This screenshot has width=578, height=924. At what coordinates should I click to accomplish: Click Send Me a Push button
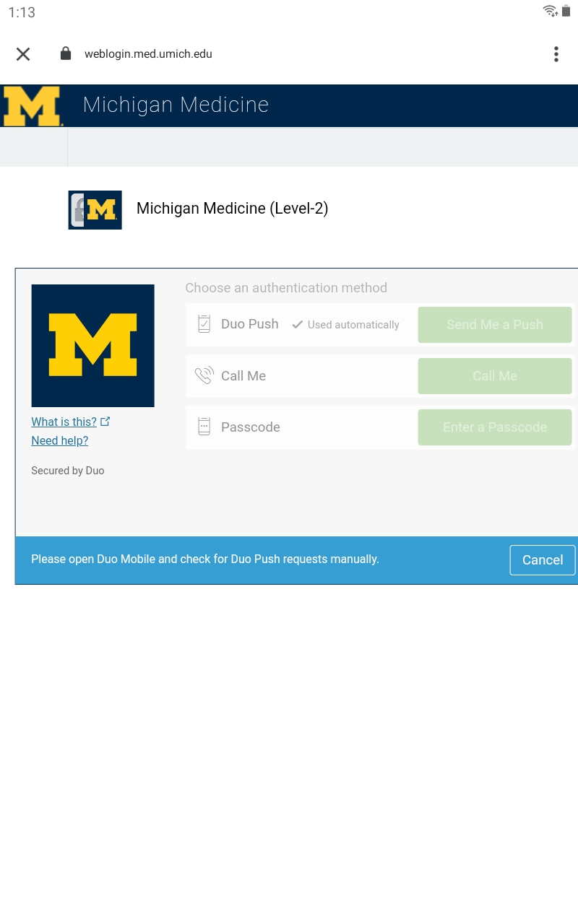click(x=495, y=325)
